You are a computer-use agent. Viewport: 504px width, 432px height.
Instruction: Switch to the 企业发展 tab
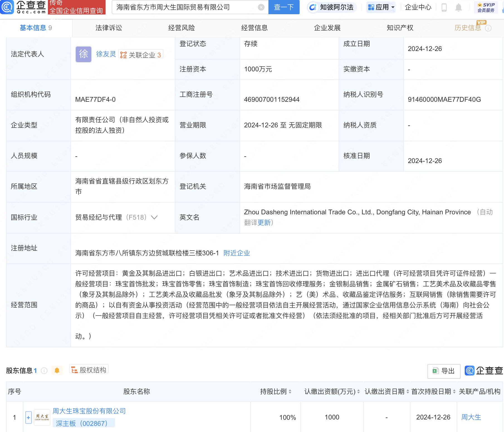pyautogui.click(x=327, y=28)
